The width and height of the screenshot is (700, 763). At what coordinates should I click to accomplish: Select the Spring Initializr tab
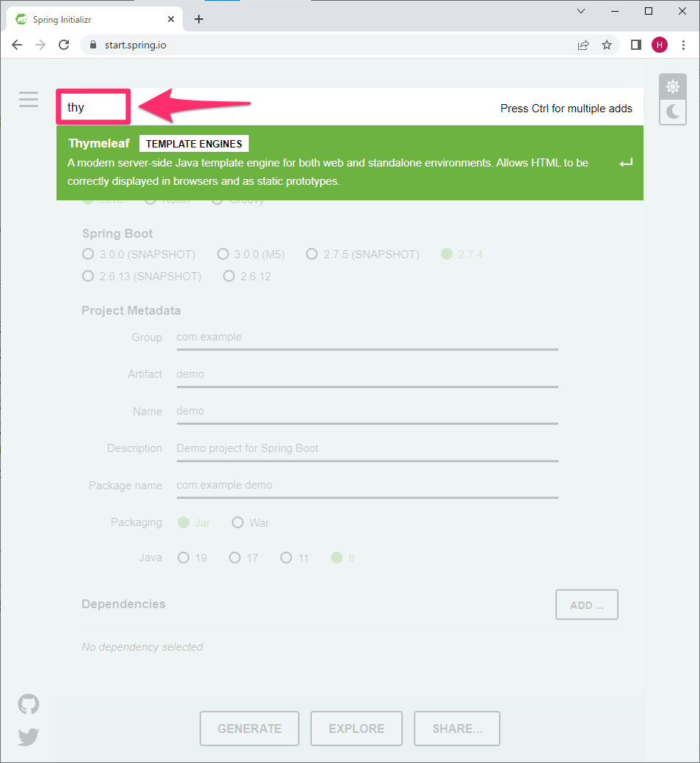point(95,20)
